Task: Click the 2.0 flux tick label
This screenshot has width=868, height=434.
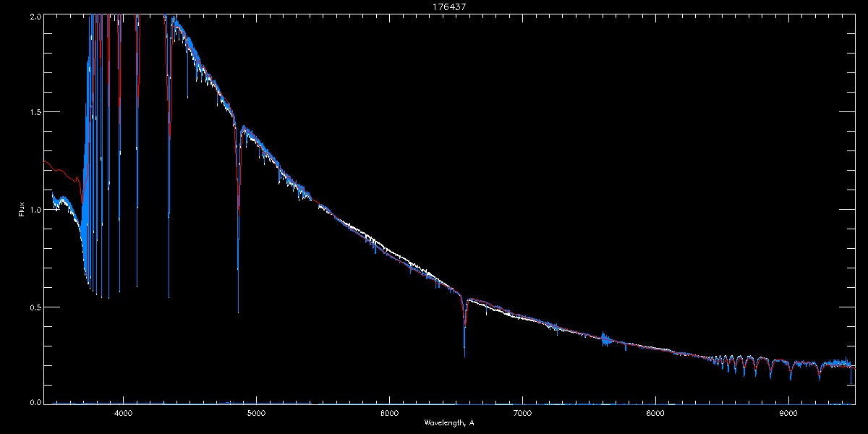Action: pyautogui.click(x=35, y=15)
